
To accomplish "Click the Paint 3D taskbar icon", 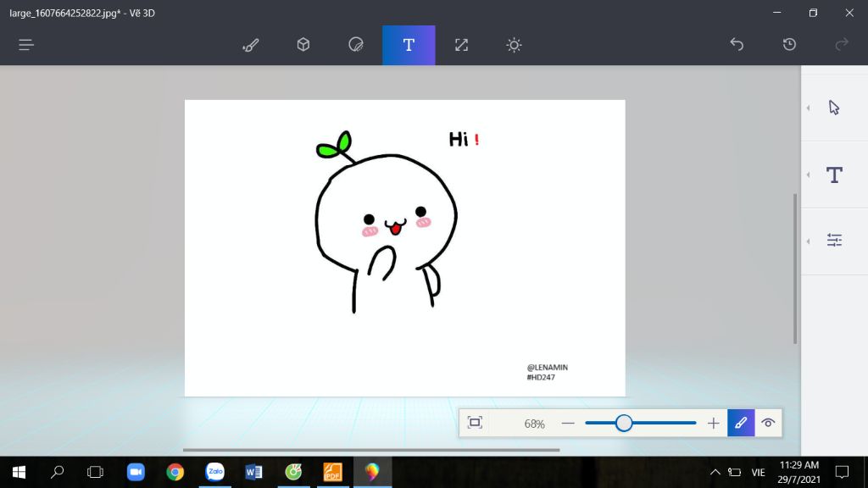I will click(x=372, y=472).
